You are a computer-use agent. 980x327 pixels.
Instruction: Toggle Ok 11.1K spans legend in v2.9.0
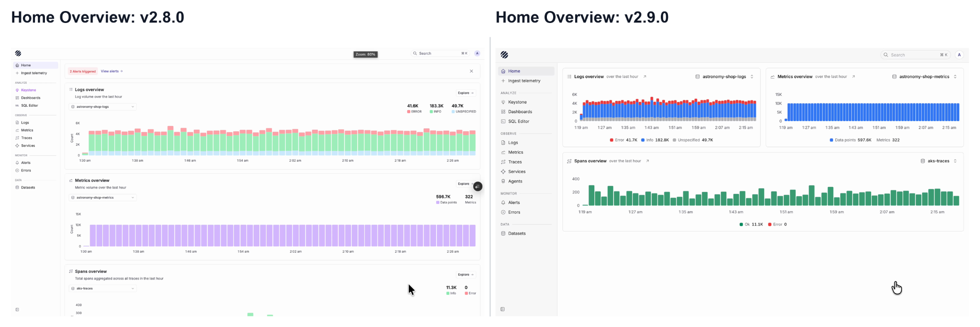tap(751, 224)
